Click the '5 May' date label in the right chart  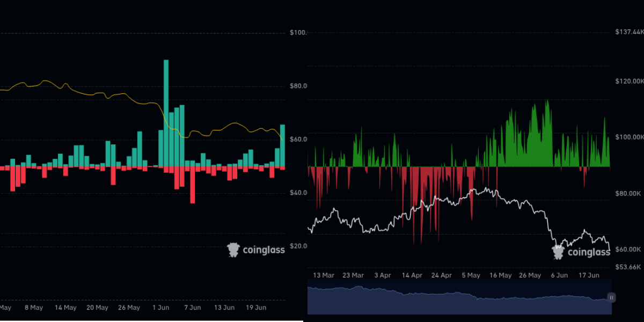(x=471, y=275)
